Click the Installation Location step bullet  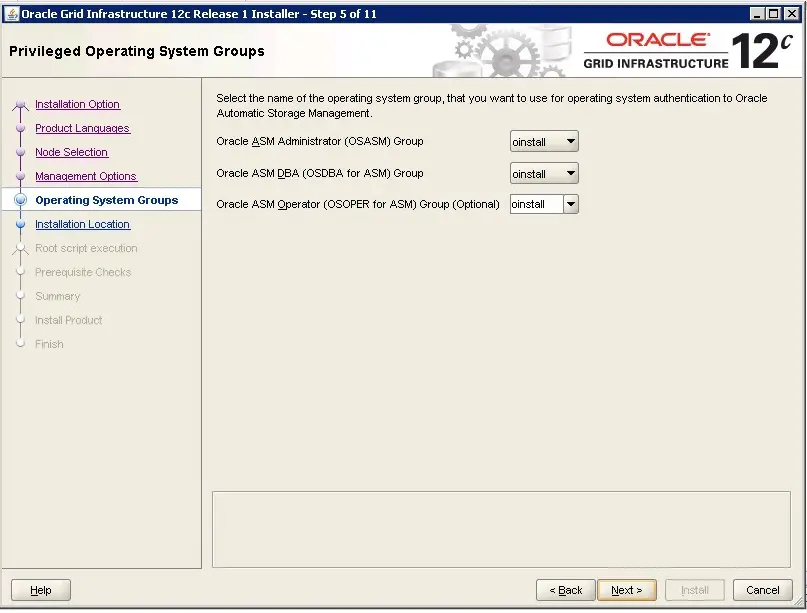(21, 224)
